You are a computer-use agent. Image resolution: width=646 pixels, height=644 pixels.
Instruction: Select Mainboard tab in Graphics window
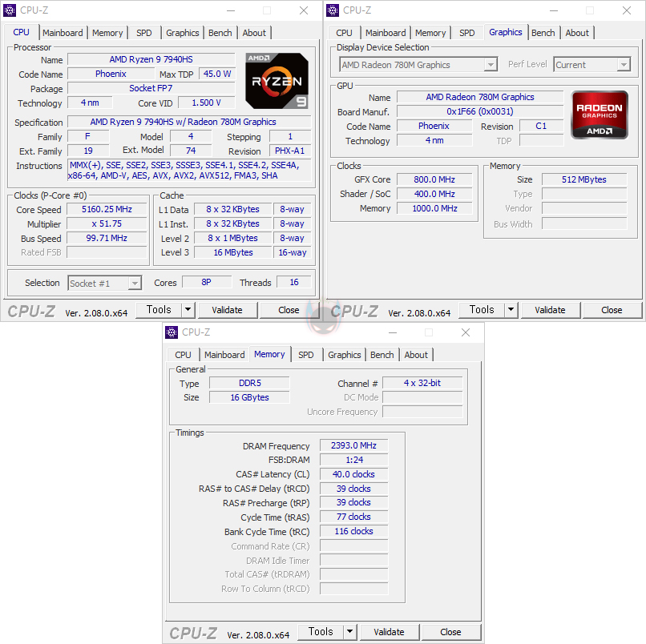[386, 33]
